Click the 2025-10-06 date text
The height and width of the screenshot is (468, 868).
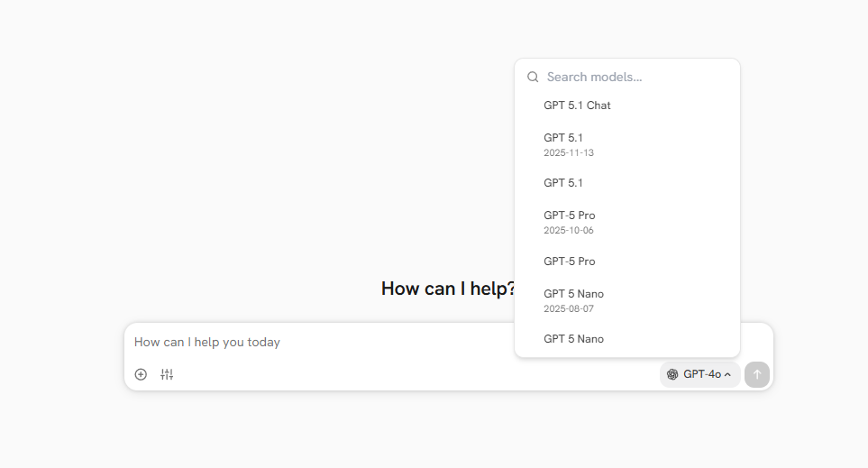click(x=569, y=231)
